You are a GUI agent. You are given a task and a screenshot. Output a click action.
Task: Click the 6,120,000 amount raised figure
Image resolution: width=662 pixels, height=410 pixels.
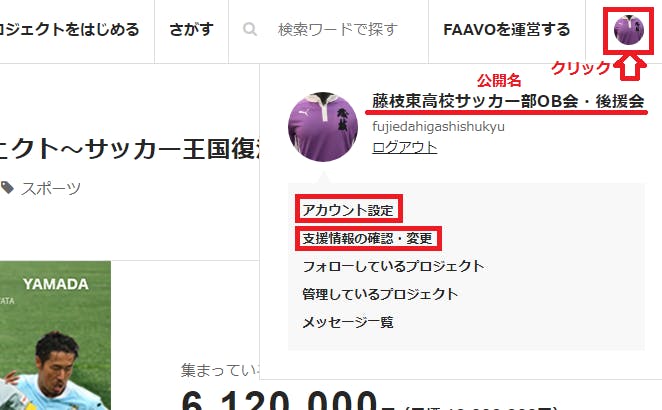[x=279, y=401]
